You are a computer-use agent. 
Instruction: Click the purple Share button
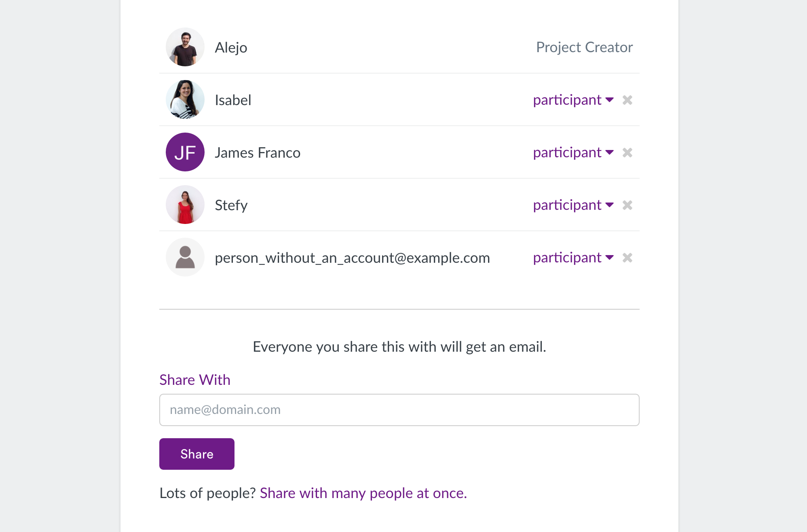click(x=197, y=454)
